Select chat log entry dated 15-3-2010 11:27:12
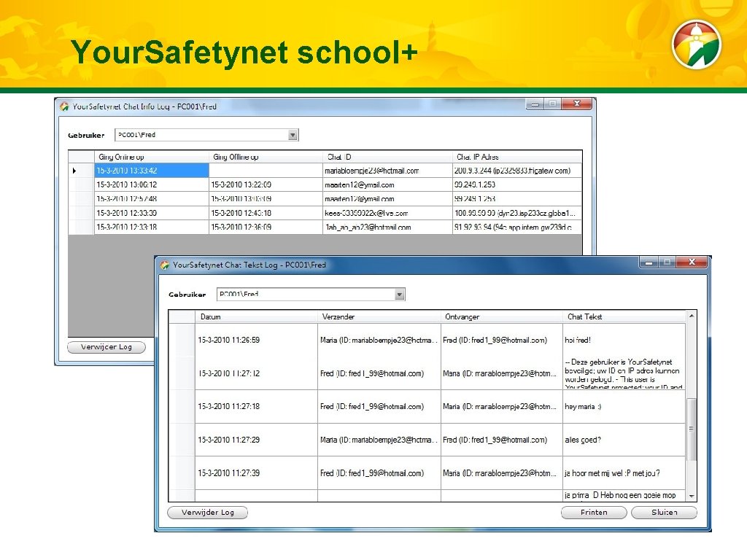The width and height of the screenshot is (747, 560). pyautogui.click(x=256, y=373)
